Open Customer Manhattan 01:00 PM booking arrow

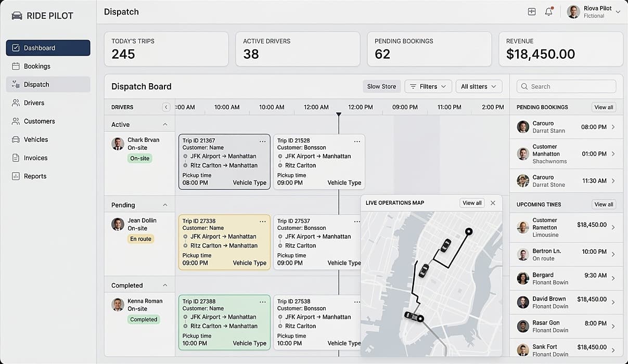point(613,154)
